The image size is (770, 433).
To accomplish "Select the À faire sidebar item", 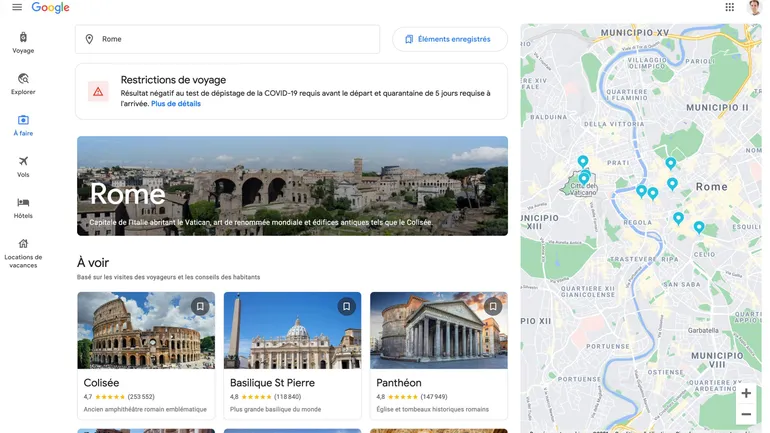I will pos(23,125).
